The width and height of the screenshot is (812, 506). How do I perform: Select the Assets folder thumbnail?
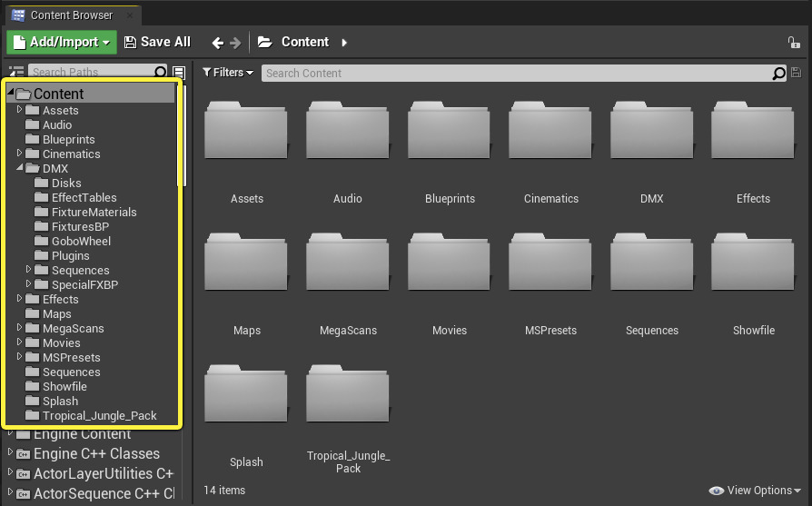[x=246, y=131]
